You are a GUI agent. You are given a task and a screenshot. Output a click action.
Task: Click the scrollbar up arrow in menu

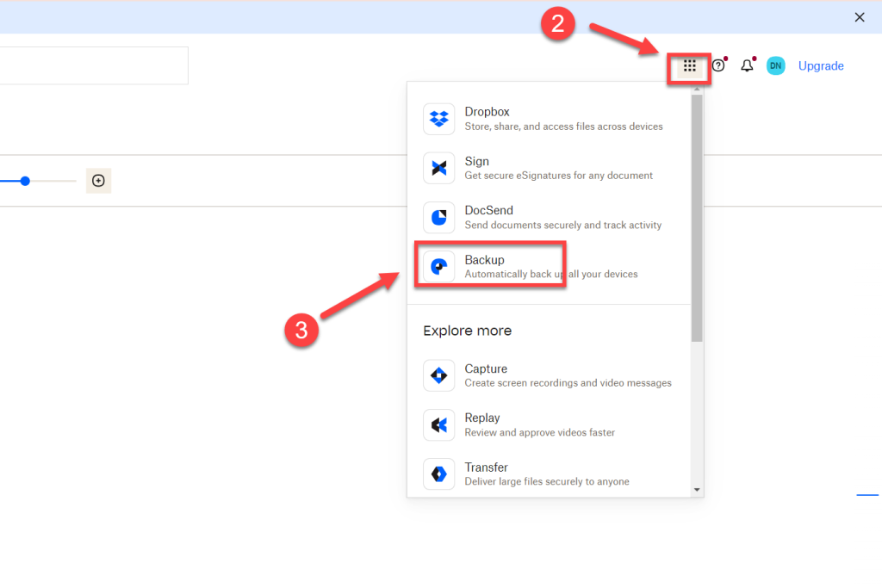[697, 90]
